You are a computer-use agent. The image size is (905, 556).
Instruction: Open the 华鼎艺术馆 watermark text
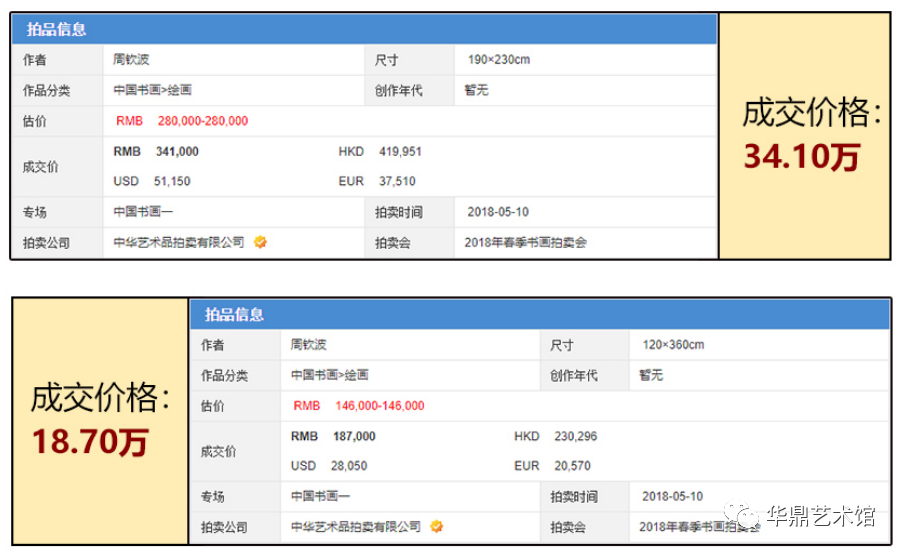820,517
